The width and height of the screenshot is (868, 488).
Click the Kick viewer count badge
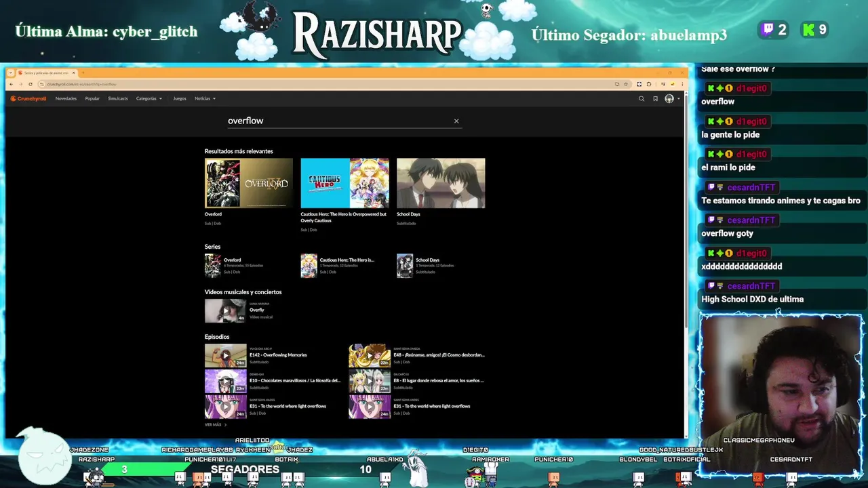[x=814, y=30]
